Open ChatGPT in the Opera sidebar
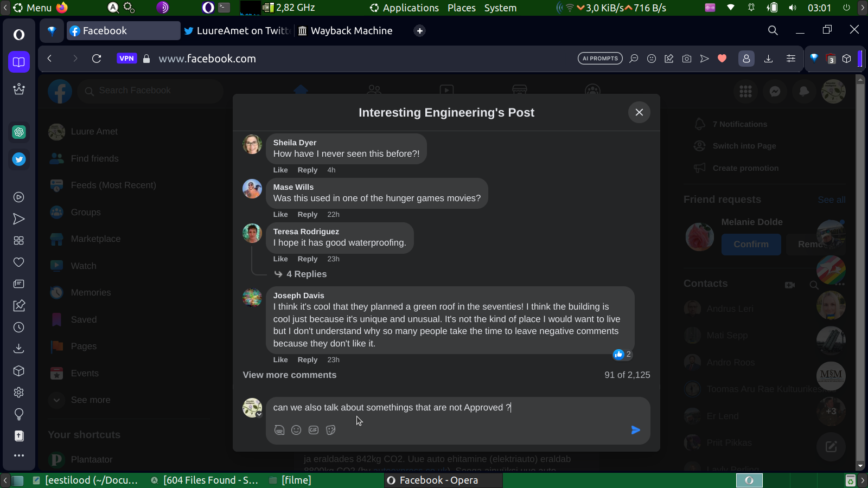This screenshot has width=868, height=488. (19, 132)
